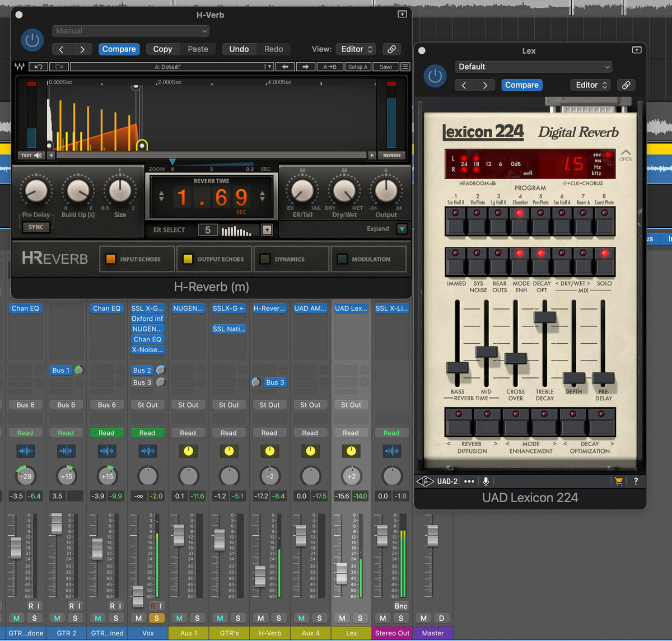Open the H-Rever insert slot on H-Verb channel
This screenshot has width=672, height=641.
pyautogui.click(x=269, y=308)
